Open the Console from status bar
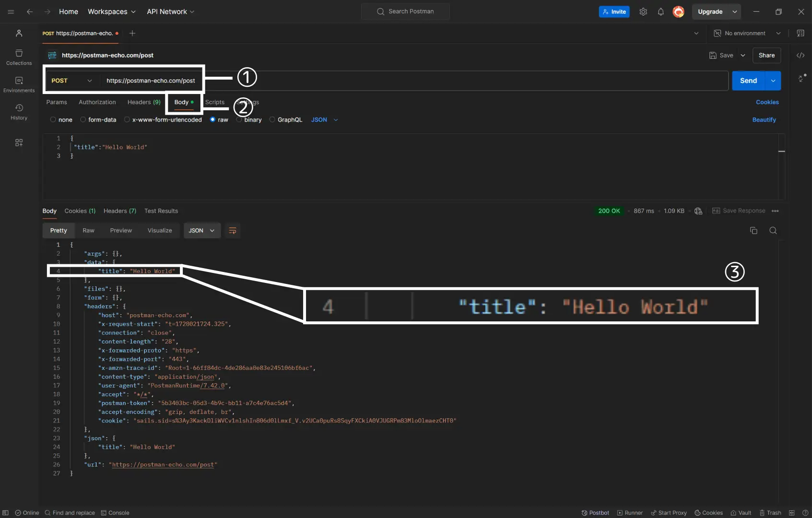The image size is (812, 518). point(115,513)
